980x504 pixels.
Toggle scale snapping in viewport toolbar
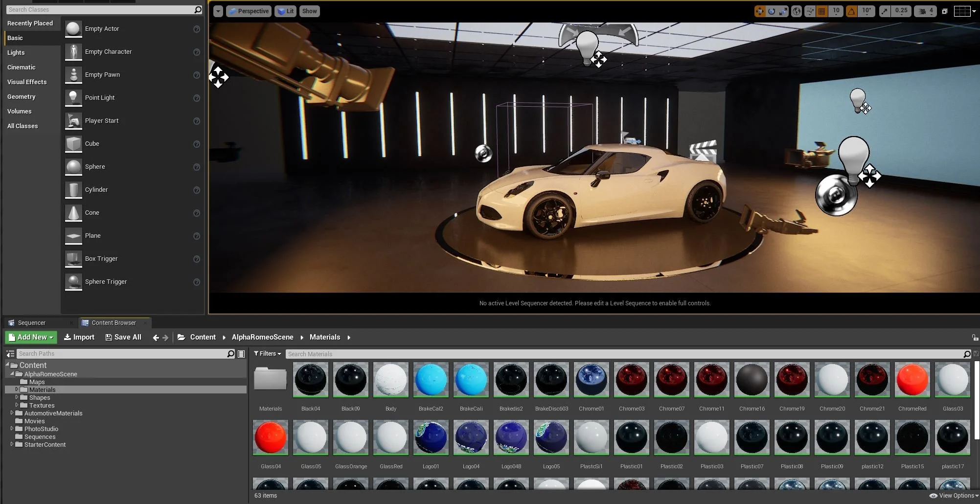(x=885, y=11)
